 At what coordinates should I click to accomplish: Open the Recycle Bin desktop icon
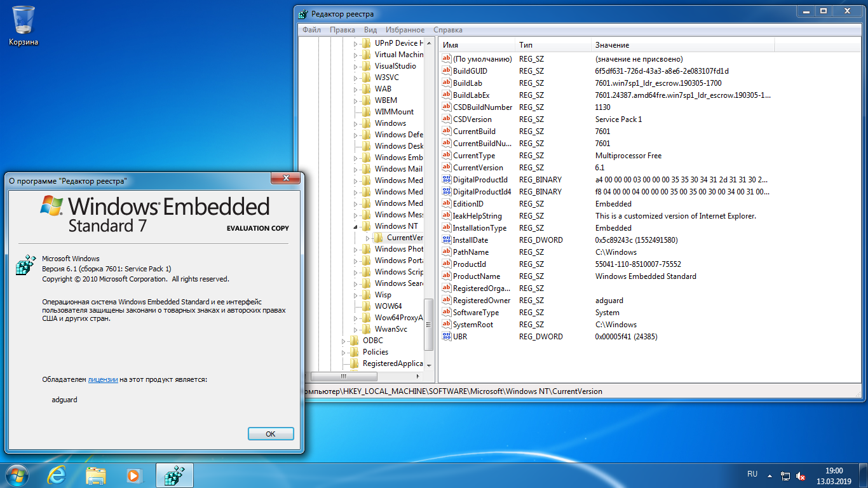click(x=24, y=25)
